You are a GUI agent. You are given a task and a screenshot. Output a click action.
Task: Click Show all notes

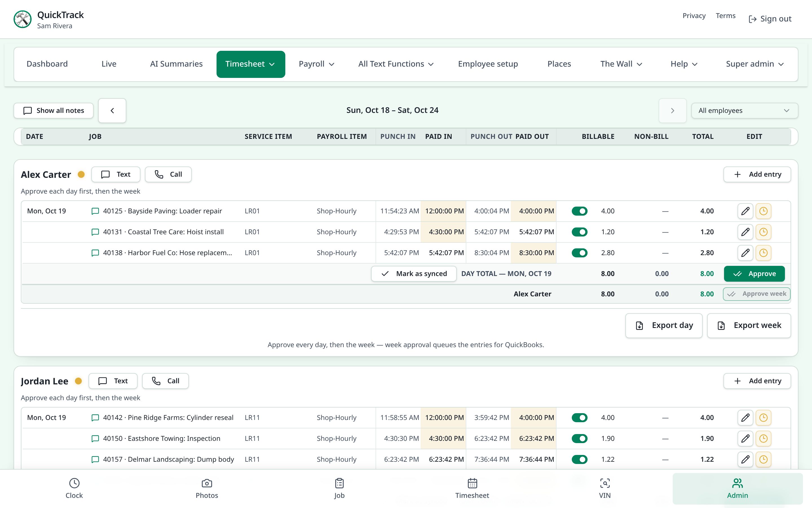54,111
